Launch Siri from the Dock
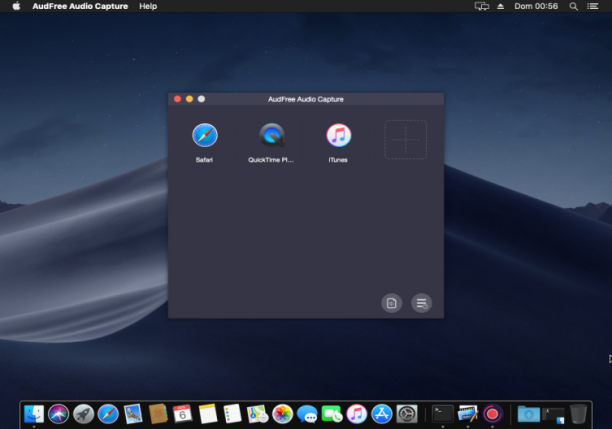This screenshot has width=612, height=429. pos(59,414)
